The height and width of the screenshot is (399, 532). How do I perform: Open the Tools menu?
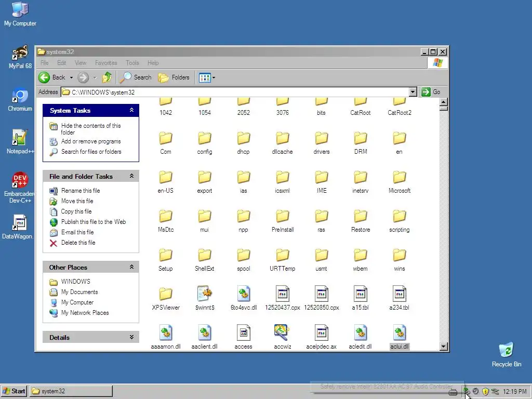[x=132, y=63]
